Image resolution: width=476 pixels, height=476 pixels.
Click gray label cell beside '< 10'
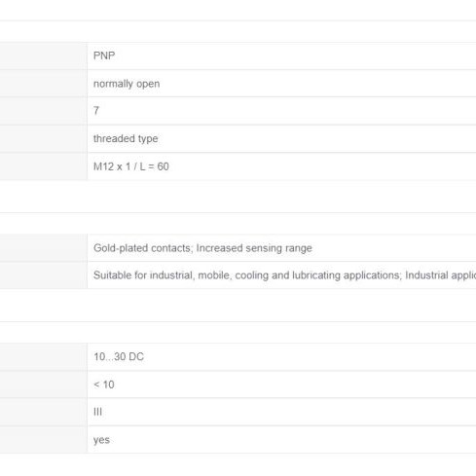44,384
